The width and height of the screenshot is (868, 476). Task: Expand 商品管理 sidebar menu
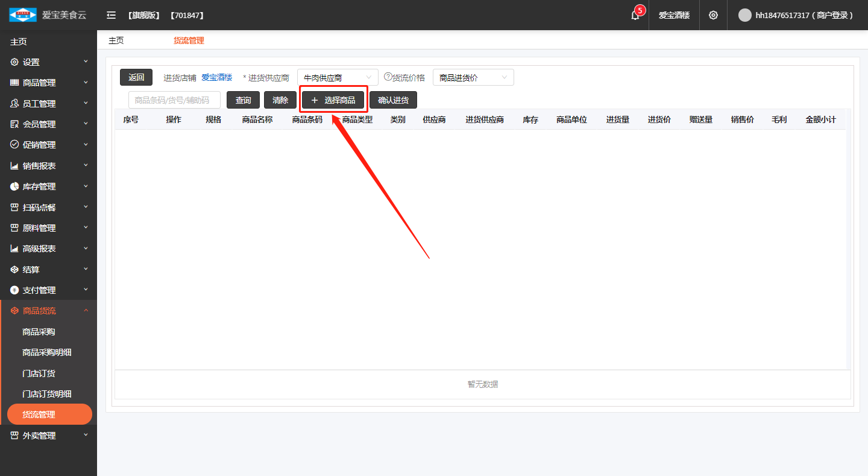[48, 83]
